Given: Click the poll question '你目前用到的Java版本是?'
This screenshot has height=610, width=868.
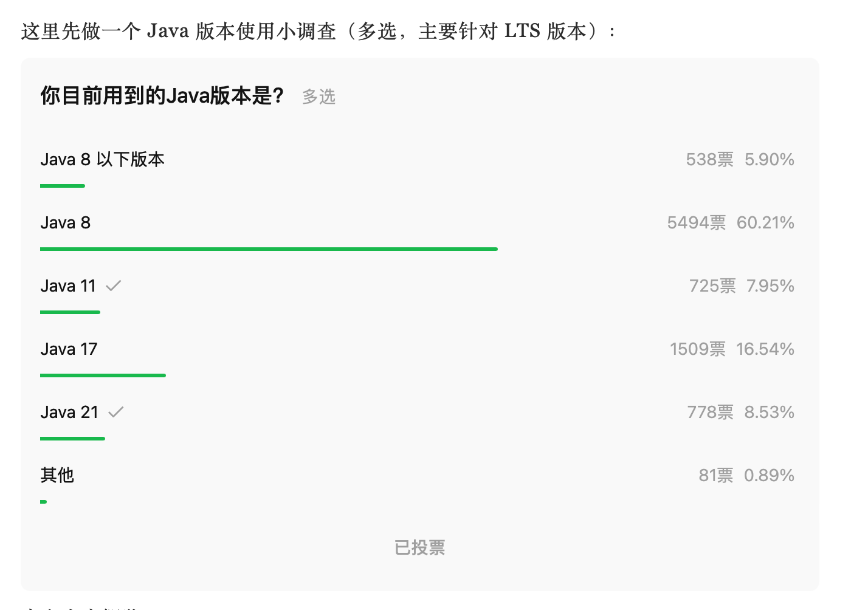Looking at the screenshot, I should point(162,95).
